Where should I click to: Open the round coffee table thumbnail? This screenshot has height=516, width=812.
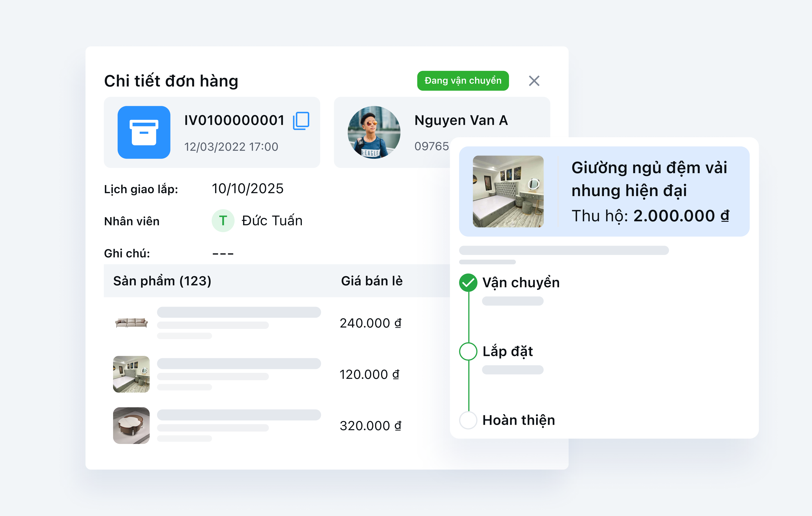pyautogui.click(x=131, y=425)
